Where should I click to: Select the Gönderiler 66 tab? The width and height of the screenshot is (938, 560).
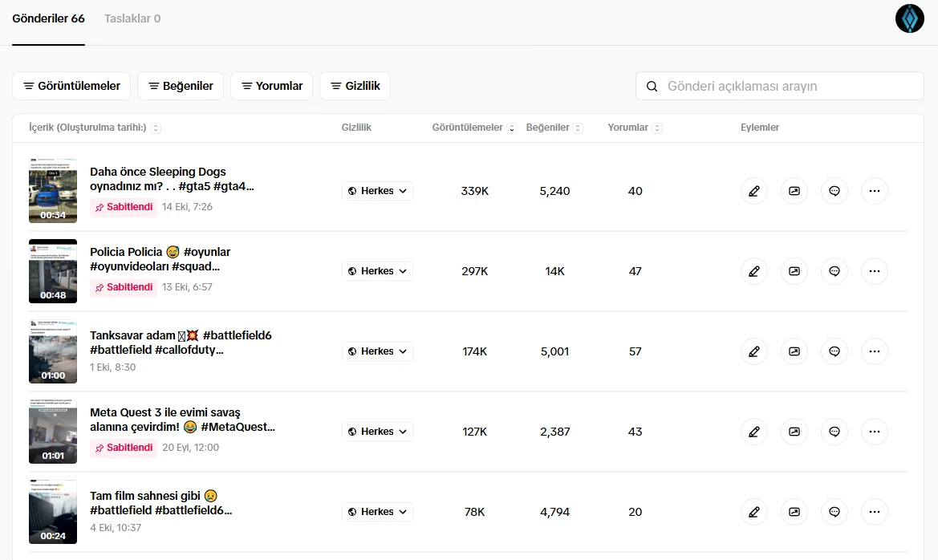point(48,18)
